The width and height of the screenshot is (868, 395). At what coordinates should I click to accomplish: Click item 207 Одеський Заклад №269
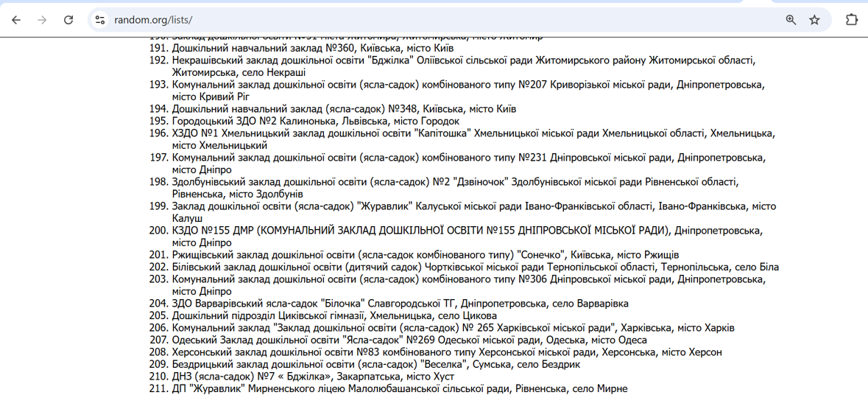pos(409,340)
